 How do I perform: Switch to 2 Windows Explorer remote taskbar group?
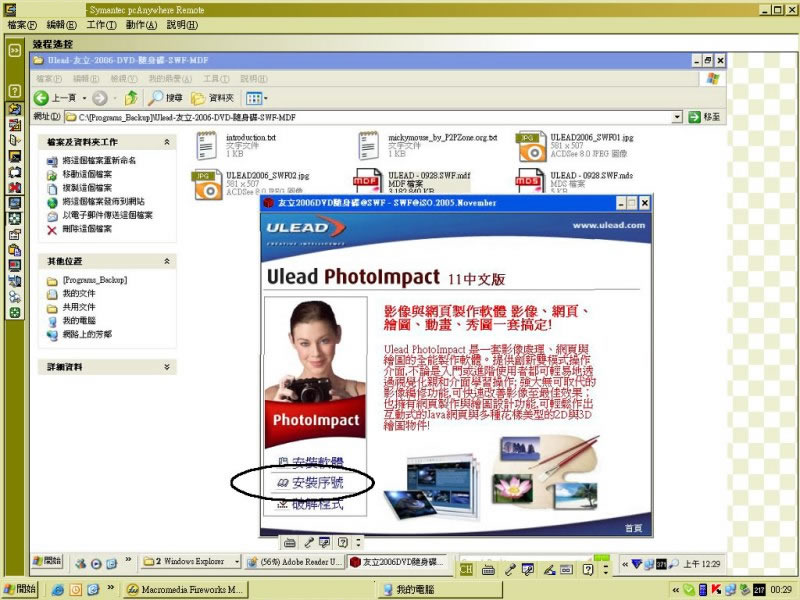pyautogui.click(x=190, y=562)
